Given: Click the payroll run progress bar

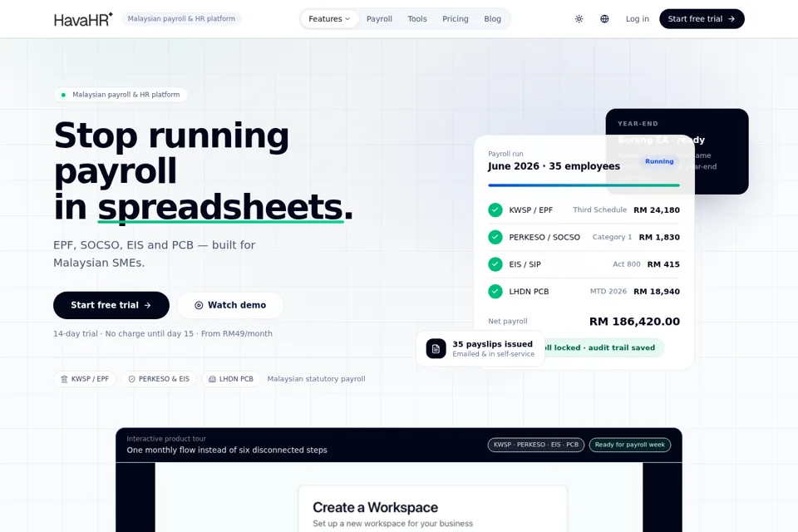Looking at the screenshot, I should click(x=584, y=185).
